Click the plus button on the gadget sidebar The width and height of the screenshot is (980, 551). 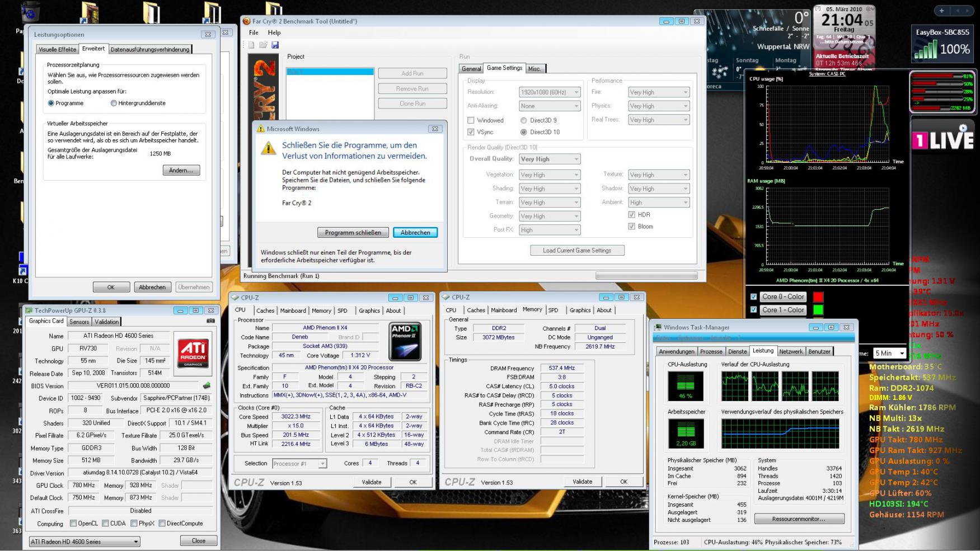pos(941,11)
